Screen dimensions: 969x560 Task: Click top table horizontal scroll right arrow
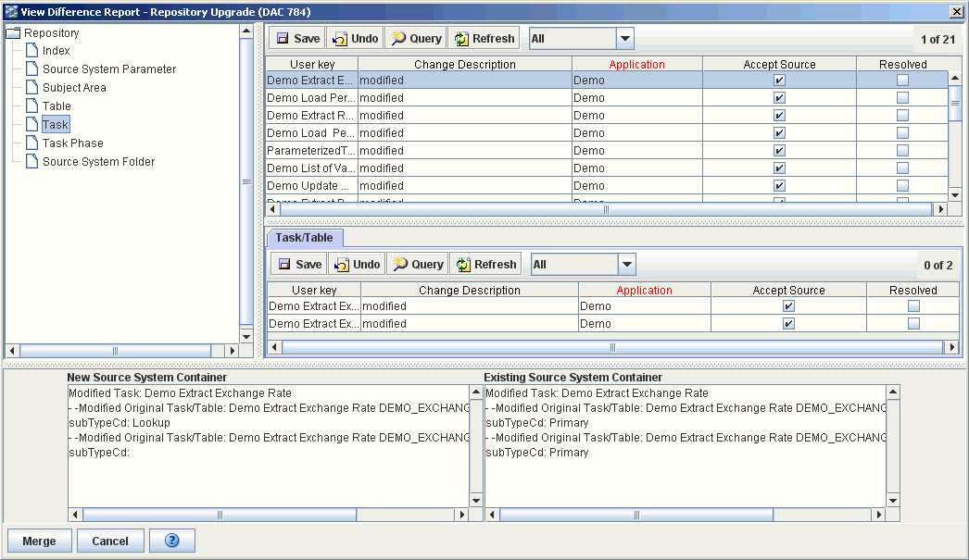pyautogui.click(x=940, y=209)
